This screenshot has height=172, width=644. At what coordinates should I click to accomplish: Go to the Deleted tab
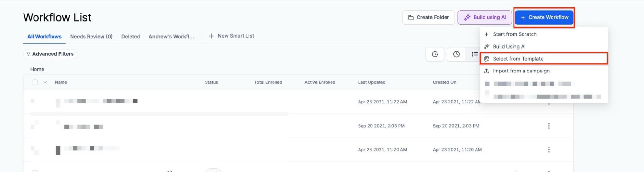(x=130, y=37)
